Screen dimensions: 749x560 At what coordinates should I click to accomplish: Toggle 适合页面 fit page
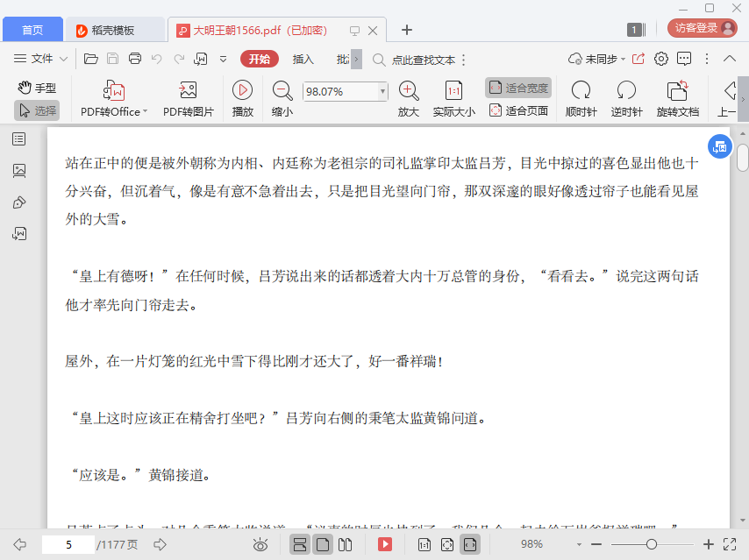click(518, 110)
